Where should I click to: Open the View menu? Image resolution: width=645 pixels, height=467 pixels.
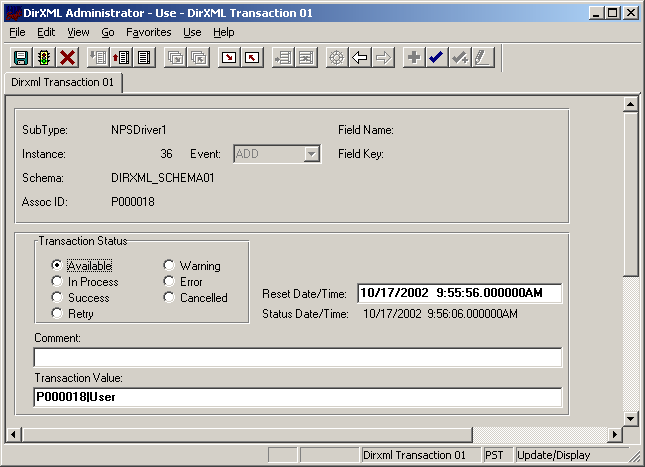click(78, 32)
